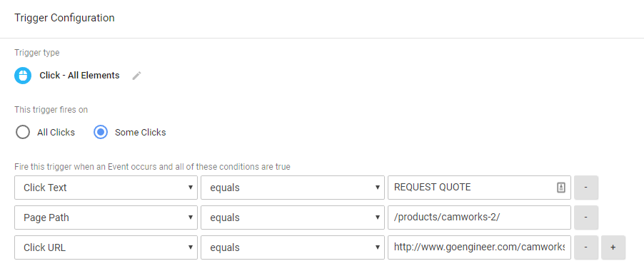The width and height of the screenshot is (644, 271).
Task: Click the REQUEST QUOTE value field
Action: [479, 188]
